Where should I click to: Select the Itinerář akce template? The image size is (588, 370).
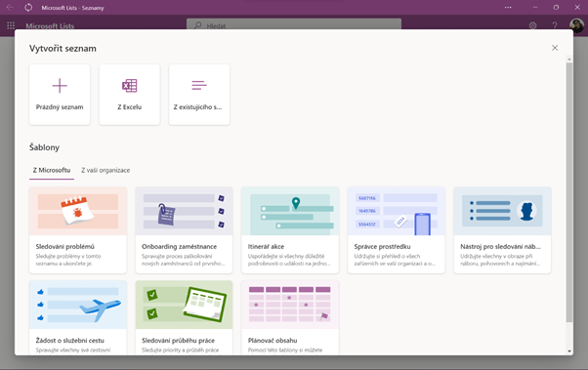coord(290,230)
